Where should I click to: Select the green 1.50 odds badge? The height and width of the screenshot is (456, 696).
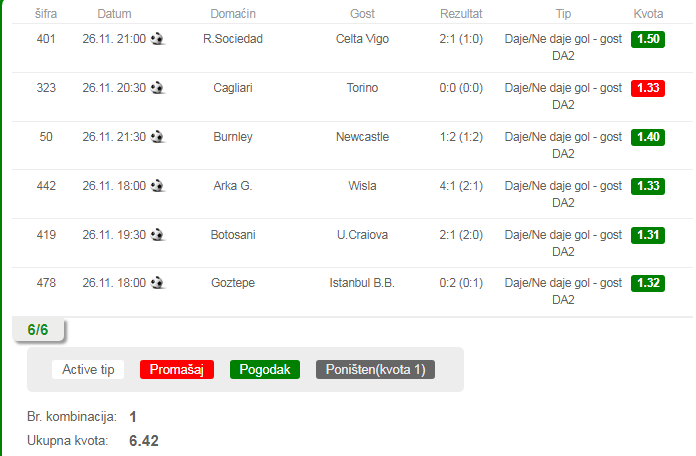click(x=648, y=39)
